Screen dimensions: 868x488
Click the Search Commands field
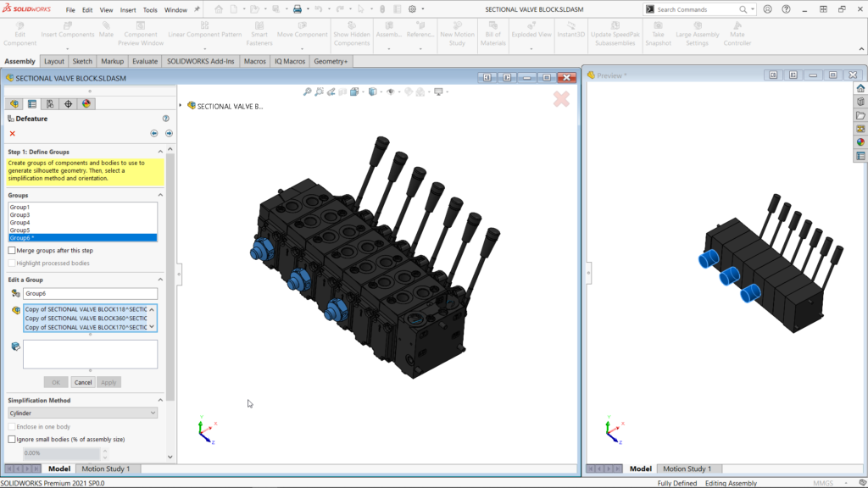click(697, 9)
